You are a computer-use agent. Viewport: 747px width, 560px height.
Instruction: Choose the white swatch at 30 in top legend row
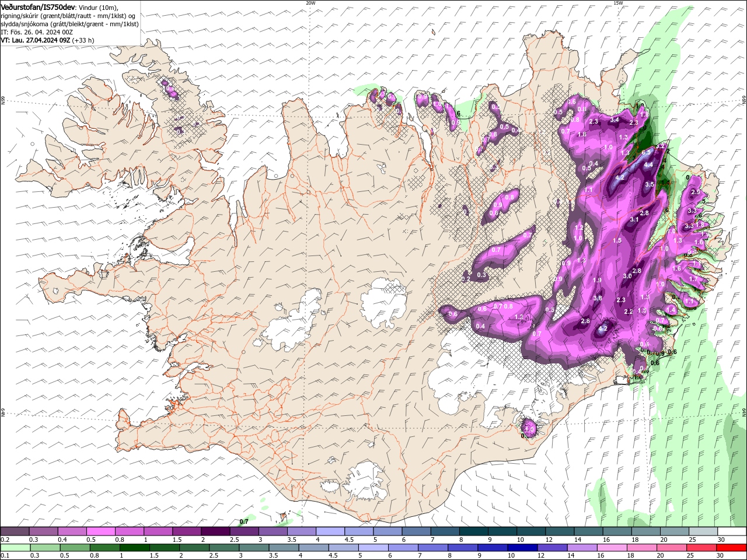pos(731,531)
